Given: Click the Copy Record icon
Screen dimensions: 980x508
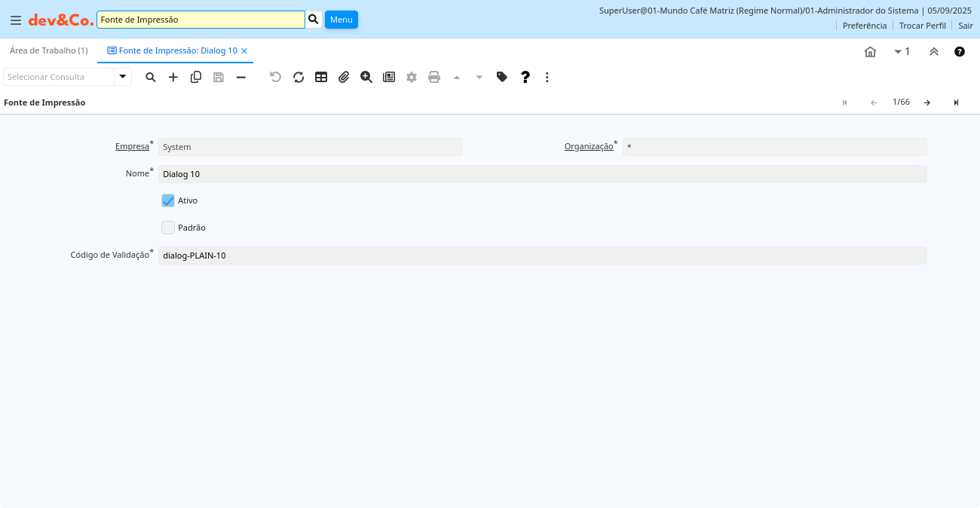Looking at the screenshot, I should click(196, 77).
